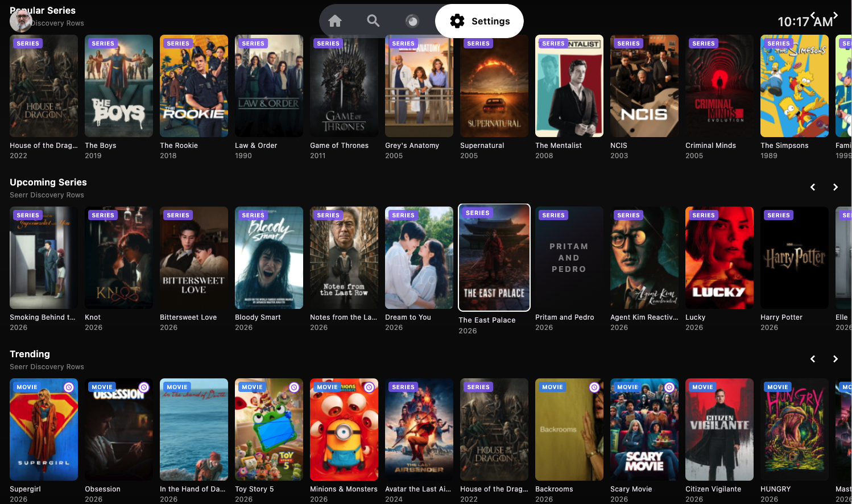Show next Popular Series page arrow

click(x=836, y=15)
